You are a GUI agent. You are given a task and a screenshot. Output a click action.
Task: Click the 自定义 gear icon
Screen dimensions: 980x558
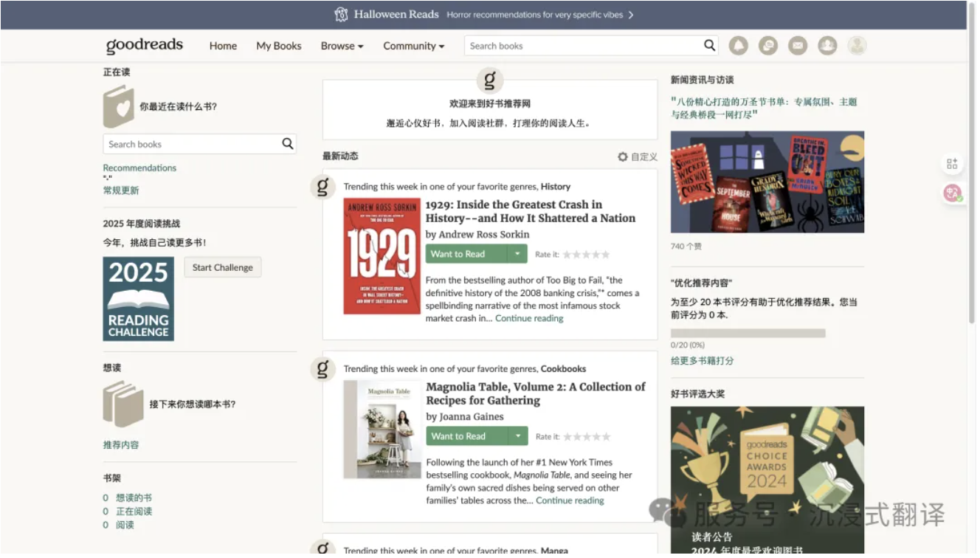(623, 157)
